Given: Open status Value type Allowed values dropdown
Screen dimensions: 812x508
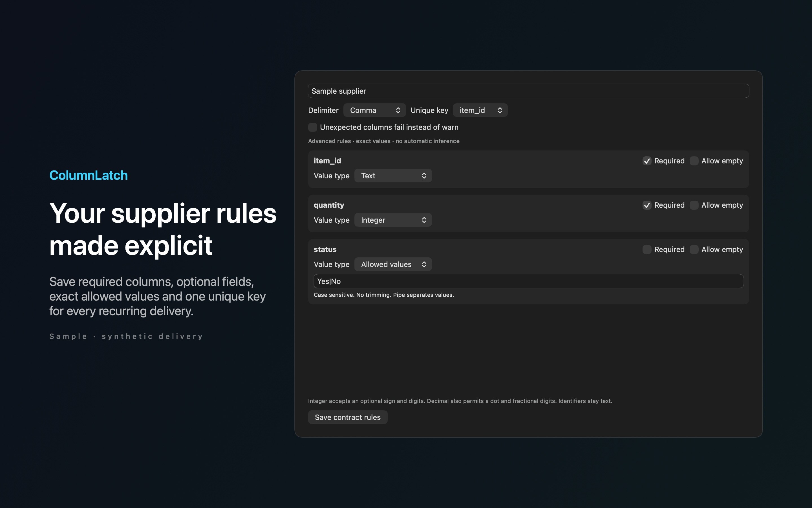Looking at the screenshot, I should pyautogui.click(x=393, y=264).
